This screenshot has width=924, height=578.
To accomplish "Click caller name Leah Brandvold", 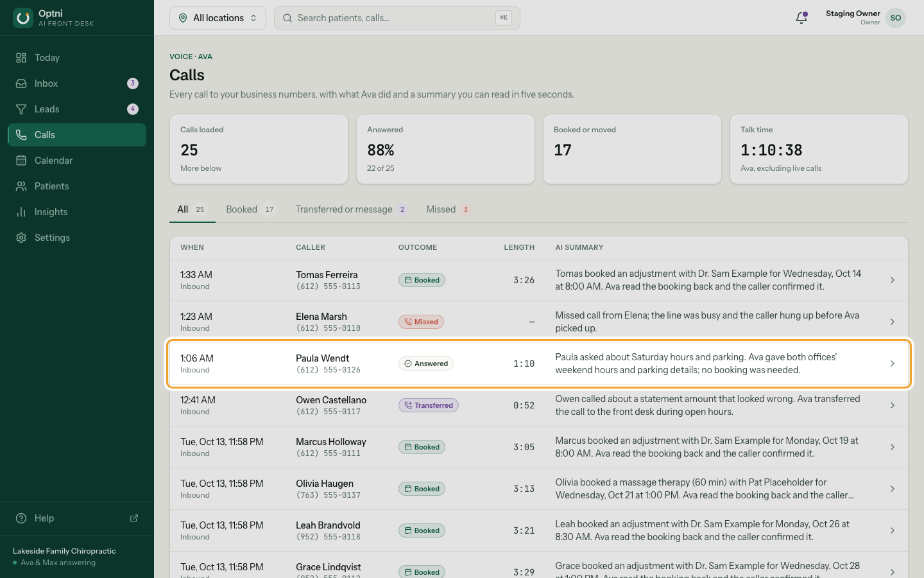I will pyautogui.click(x=328, y=525).
